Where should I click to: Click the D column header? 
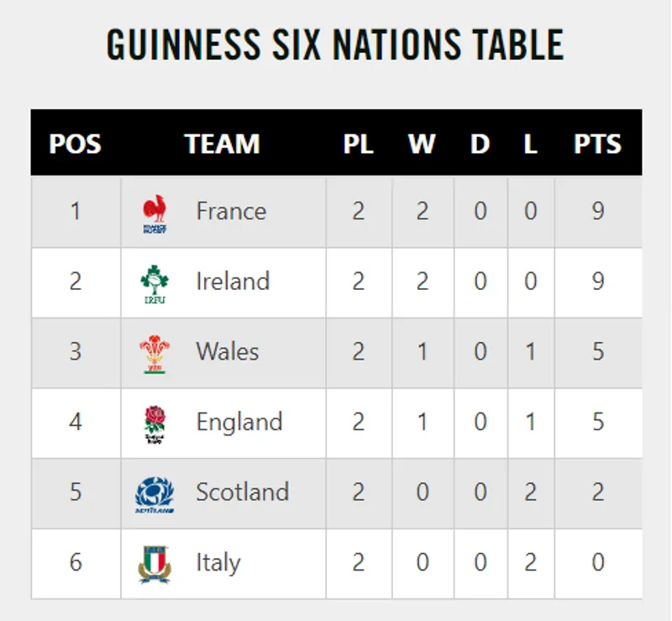coord(480,144)
